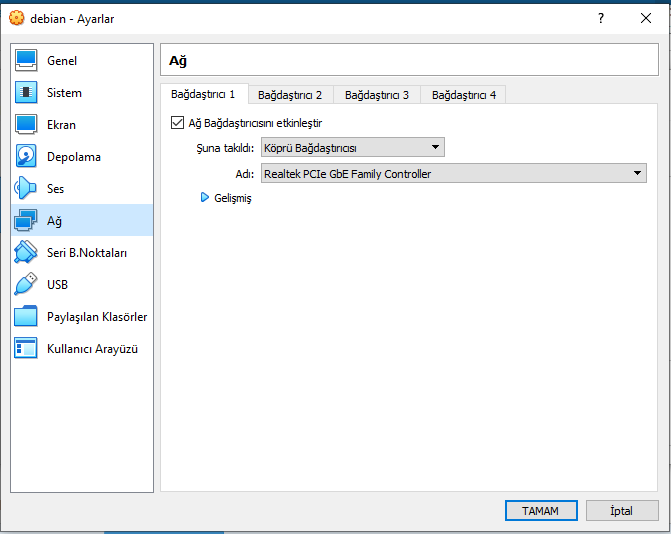Open the Genel settings monitor icon
671x534 pixels.
(x=26, y=60)
